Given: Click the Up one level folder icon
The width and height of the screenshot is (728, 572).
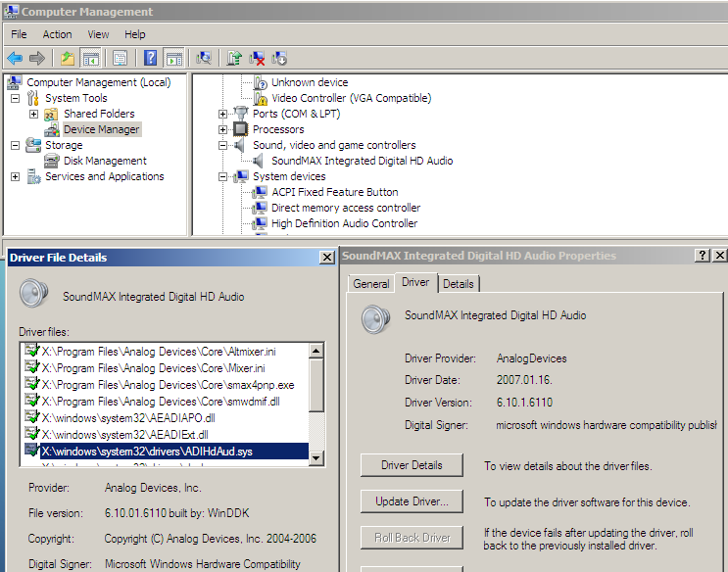Looking at the screenshot, I should point(67,58).
